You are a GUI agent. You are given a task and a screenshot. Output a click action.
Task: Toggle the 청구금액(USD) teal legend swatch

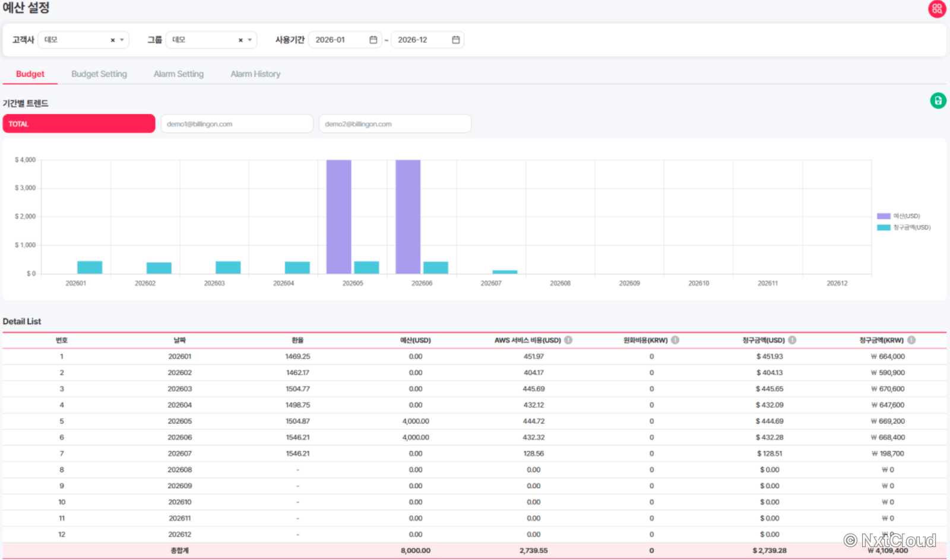pos(883,227)
